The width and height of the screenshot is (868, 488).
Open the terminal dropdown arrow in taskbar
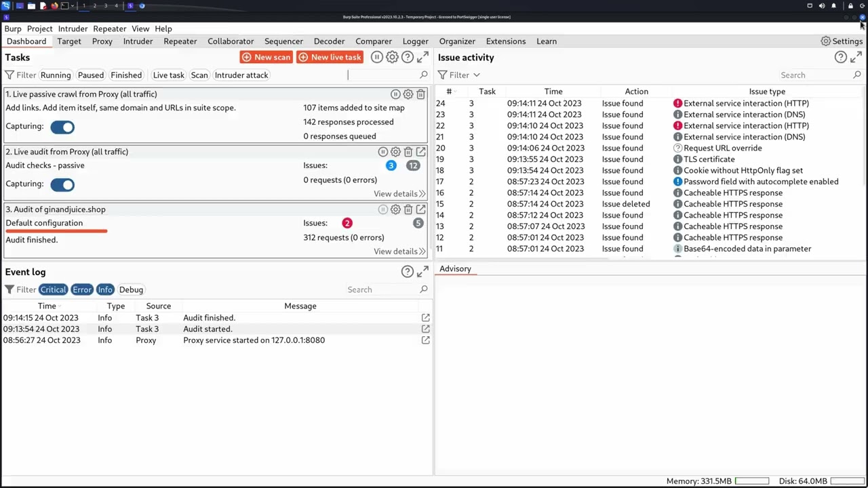coord(73,5)
